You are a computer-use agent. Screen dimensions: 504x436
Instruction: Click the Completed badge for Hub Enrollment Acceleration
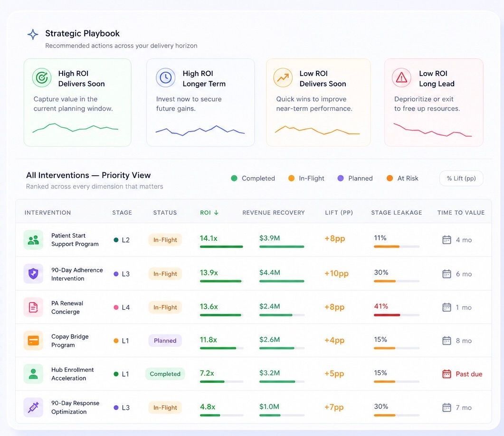pyautogui.click(x=165, y=374)
